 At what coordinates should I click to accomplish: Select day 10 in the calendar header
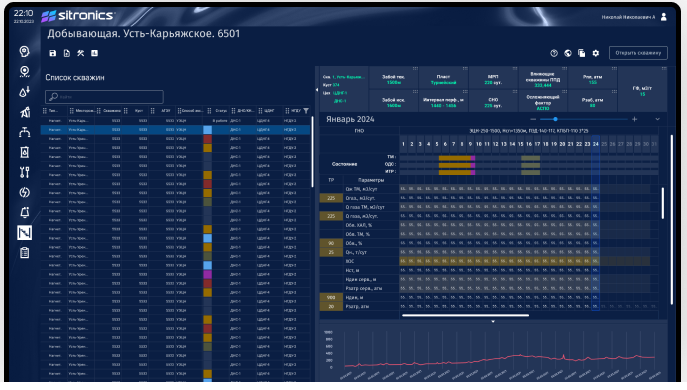click(x=478, y=144)
